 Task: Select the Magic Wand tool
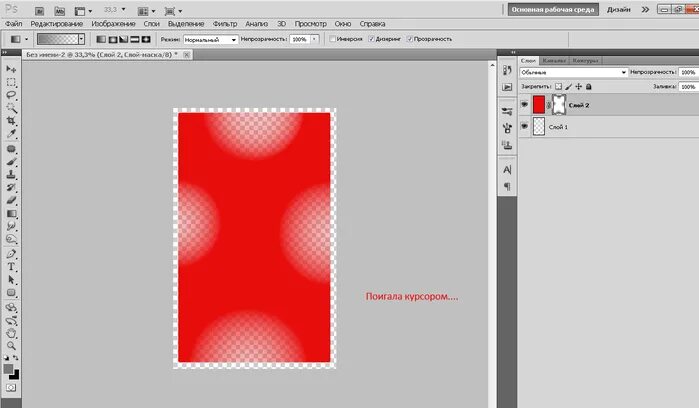coord(11,108)
